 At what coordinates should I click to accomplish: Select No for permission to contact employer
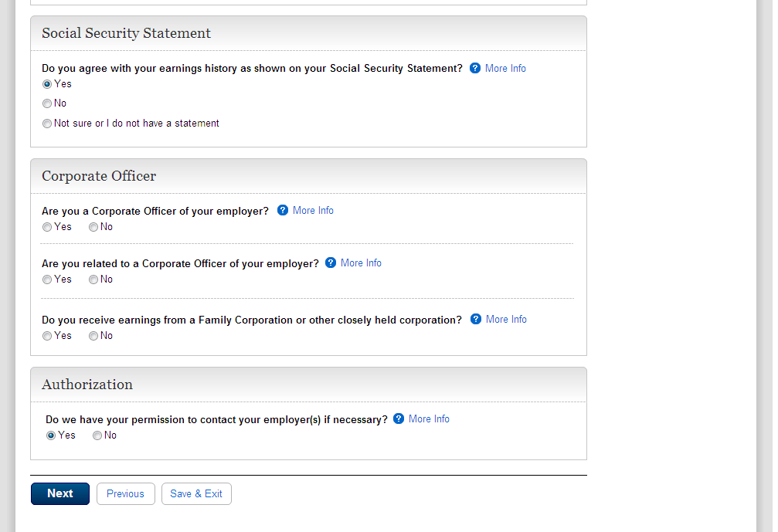[x=97, y=435]
